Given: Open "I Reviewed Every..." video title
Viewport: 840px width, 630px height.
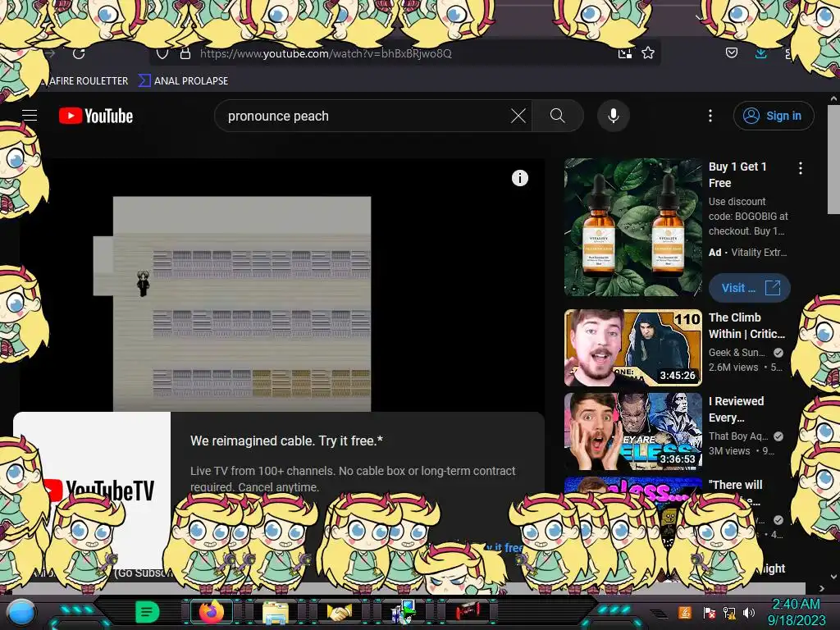Looking at the screenshot, I should pos(736,409).
